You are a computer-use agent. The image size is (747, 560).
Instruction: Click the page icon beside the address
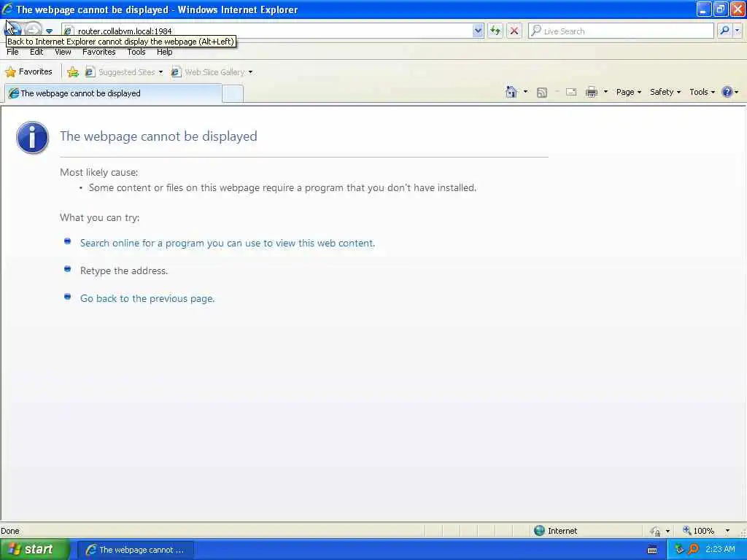point(68,31)
